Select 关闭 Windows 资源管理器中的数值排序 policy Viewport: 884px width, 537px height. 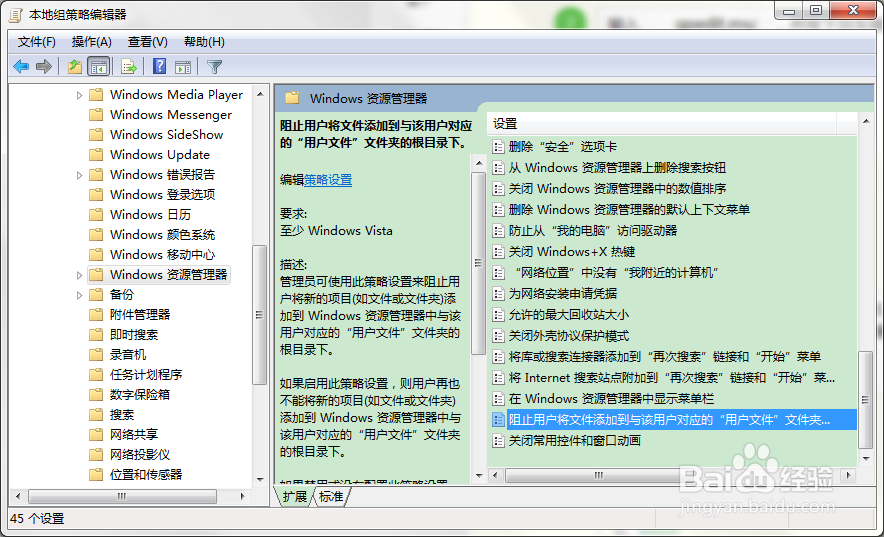click(x=617, y=189)
